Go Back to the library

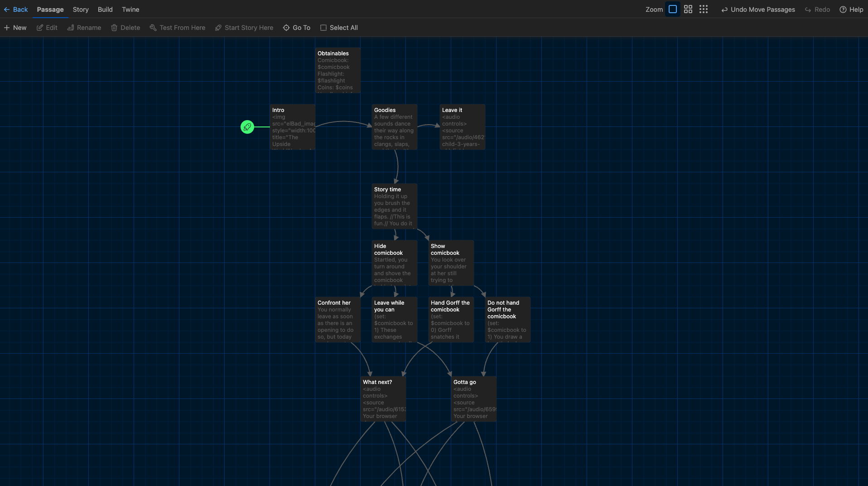16,10
